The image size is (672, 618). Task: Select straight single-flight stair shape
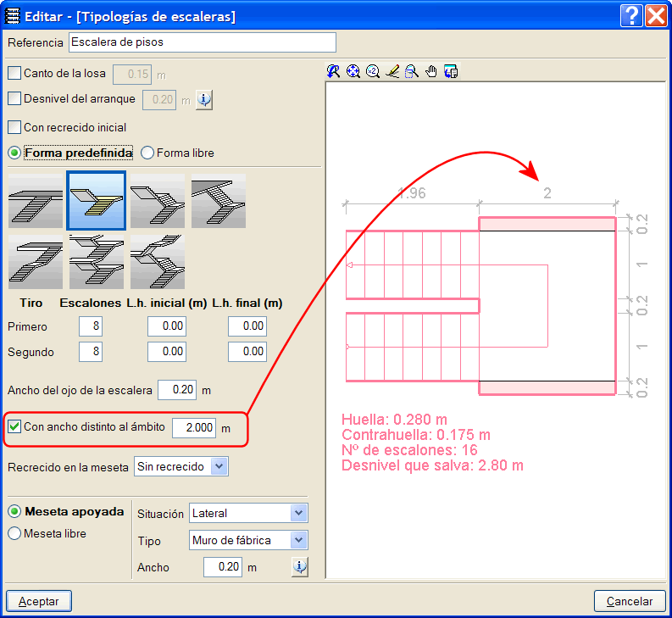click(x=36, y=201)
